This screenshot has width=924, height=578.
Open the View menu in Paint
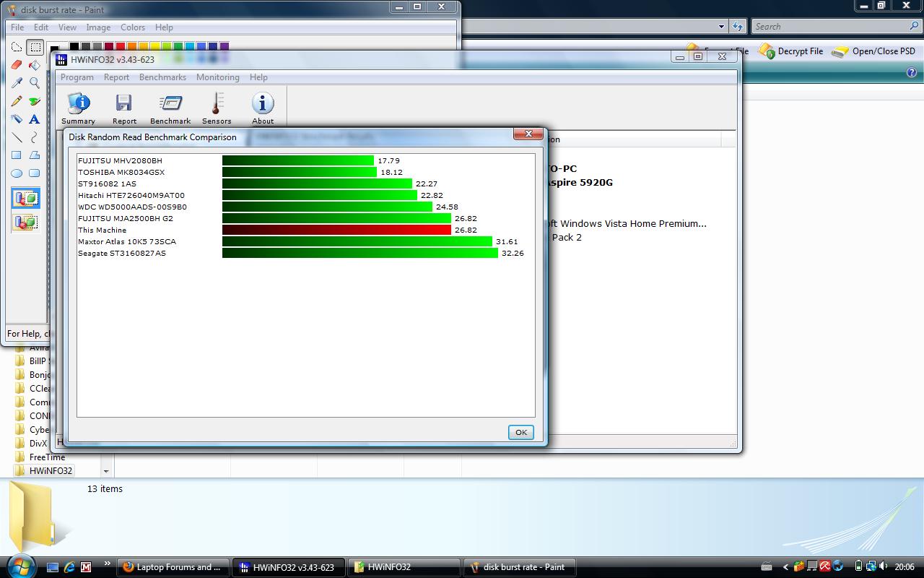coord(67,27)
